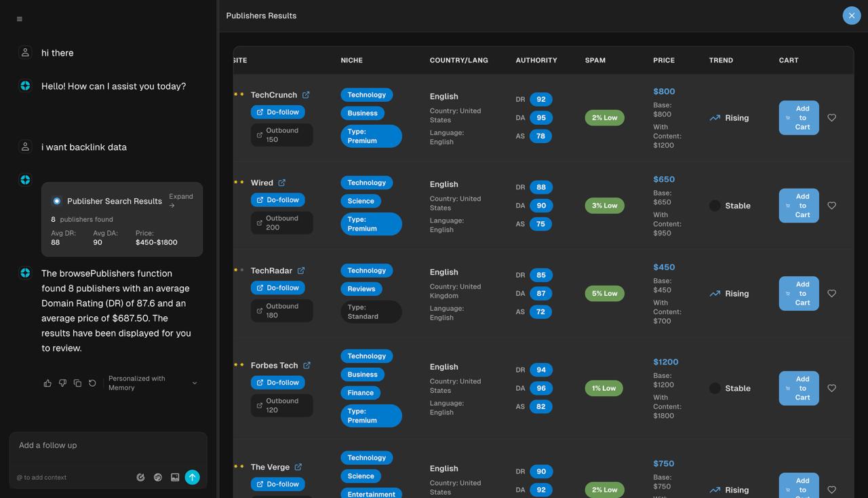This screenshot has height=498, width=868.
Task: Click the image attachment icon
Action: pyautogui.click(x=175, y=477)
